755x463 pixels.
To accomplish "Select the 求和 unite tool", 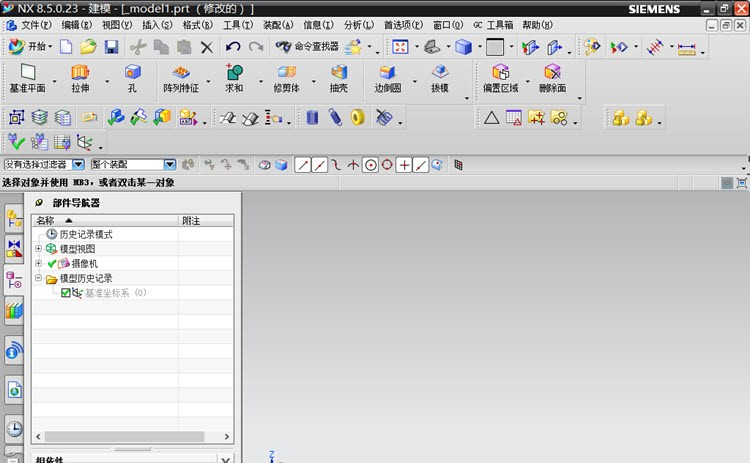I will coord(234,79).
